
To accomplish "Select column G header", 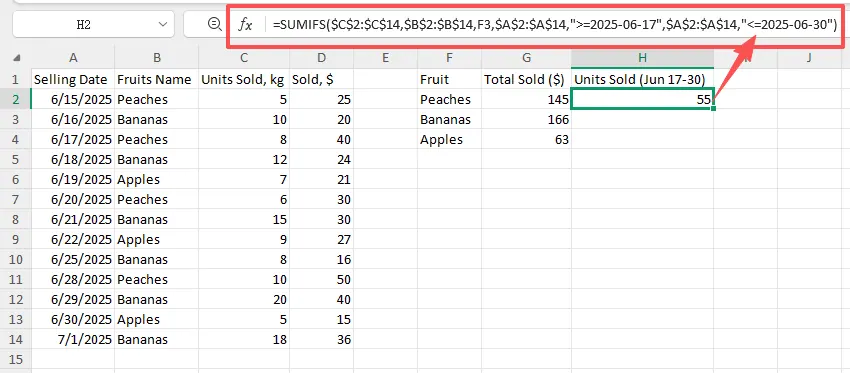I will (526, 57).
